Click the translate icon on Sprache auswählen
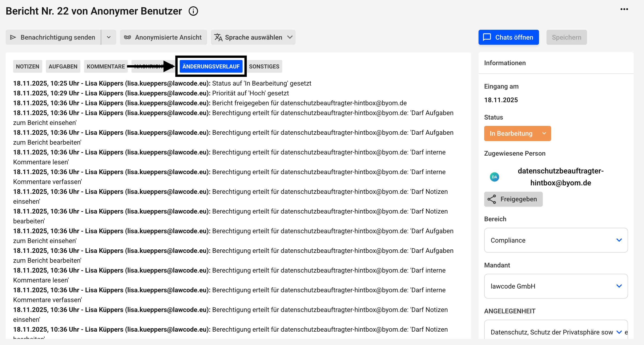 (x=218, y=37)
